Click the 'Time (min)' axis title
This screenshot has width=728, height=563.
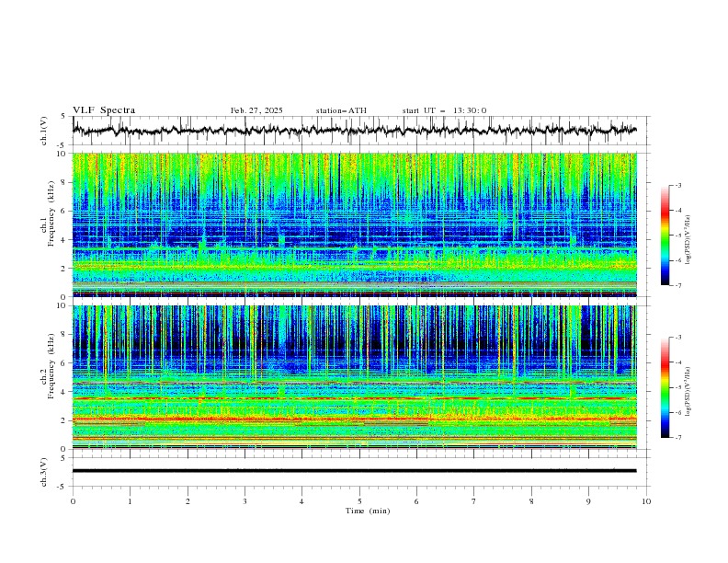pyautogui.click(x=368, y=511)
